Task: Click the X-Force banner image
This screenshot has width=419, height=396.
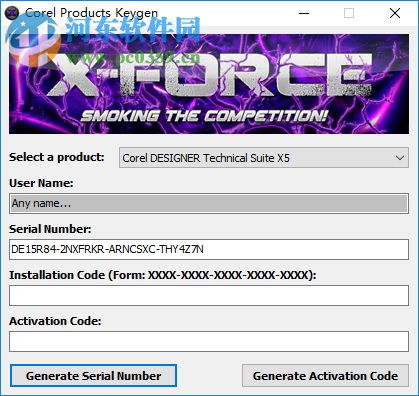Action: [x=209, y=84]
